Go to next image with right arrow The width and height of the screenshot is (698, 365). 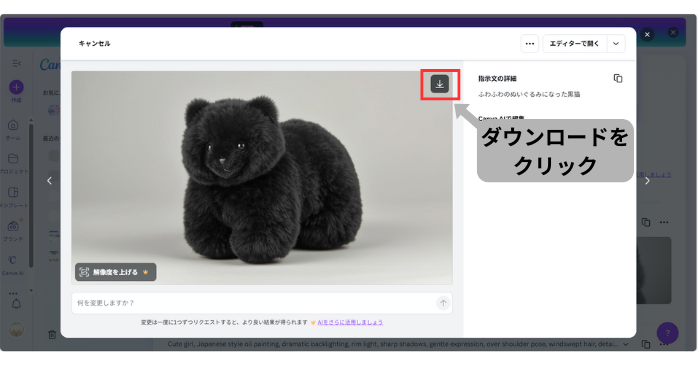coord(647,181)
